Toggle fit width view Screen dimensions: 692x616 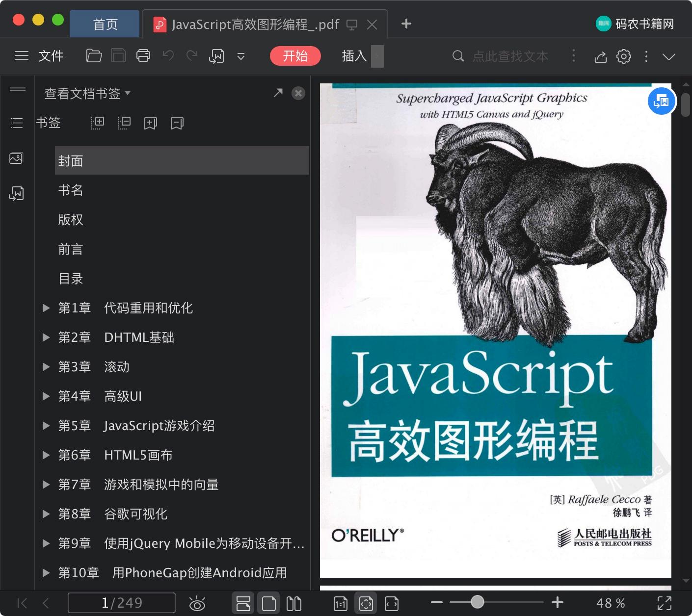click(x=392, y=604)
